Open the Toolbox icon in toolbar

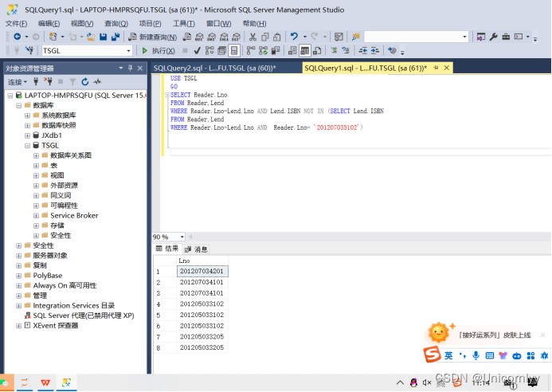pyautogui.click(x=506, y=37)
